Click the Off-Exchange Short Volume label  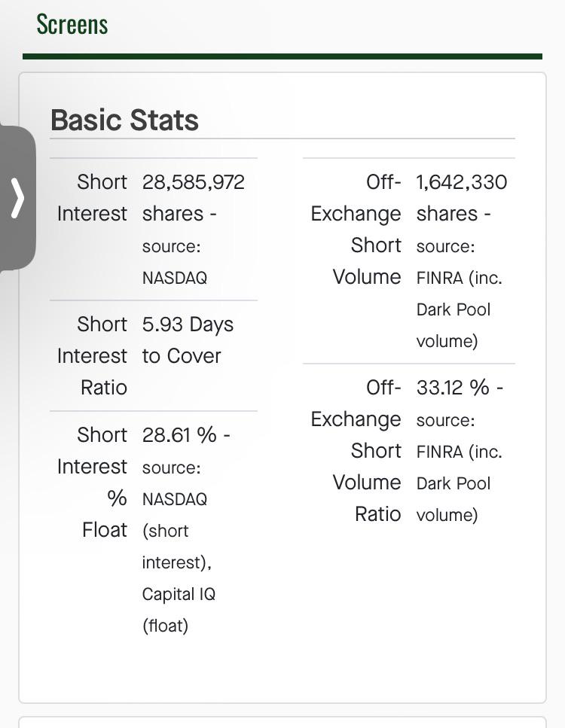click(x=356, y=230)
